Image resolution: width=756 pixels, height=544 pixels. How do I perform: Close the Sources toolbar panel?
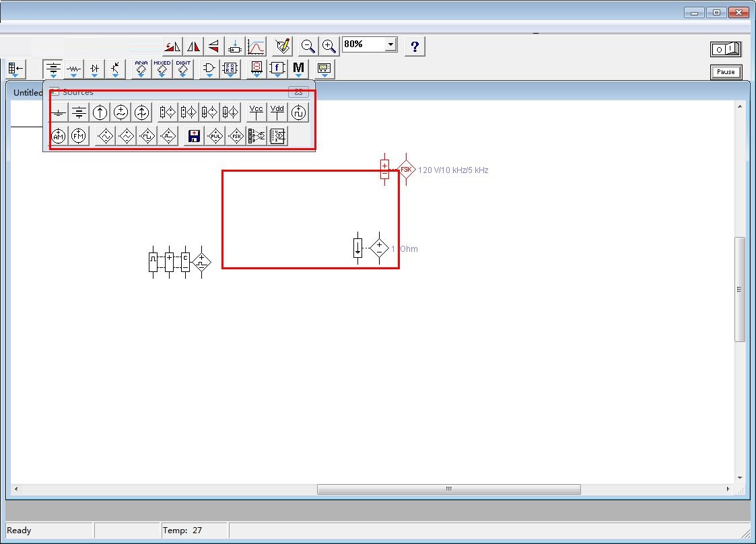click(298, 92)
